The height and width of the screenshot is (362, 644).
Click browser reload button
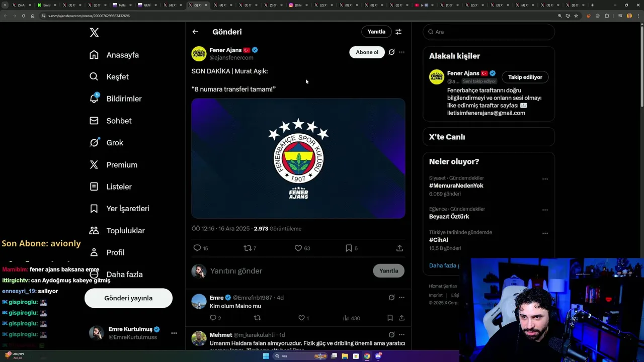pos(23,16)
